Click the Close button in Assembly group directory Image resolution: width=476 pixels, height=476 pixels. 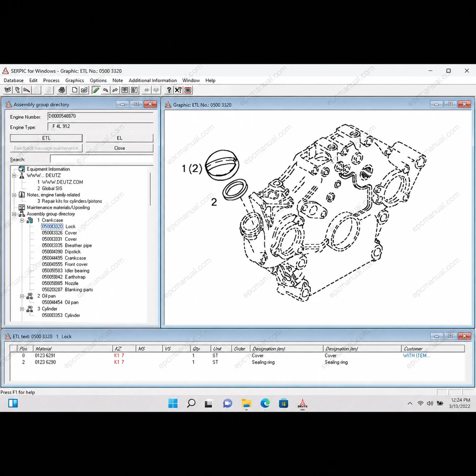[119, 148]
